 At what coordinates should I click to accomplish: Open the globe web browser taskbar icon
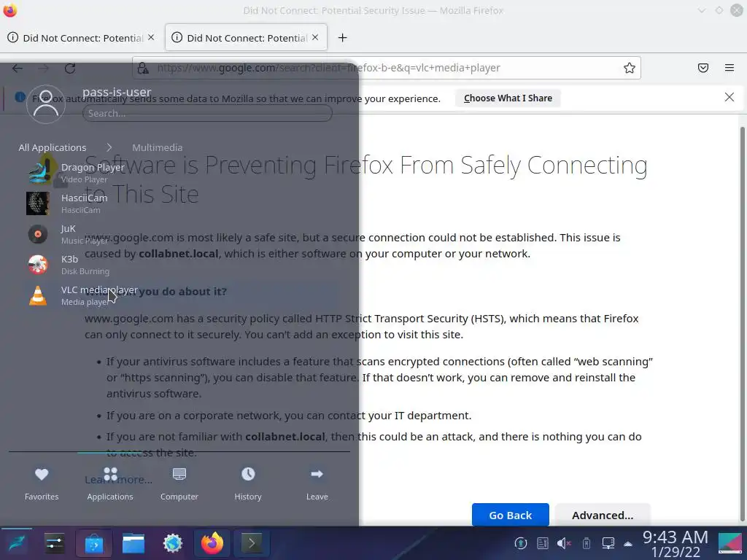(x=172, y=543)
